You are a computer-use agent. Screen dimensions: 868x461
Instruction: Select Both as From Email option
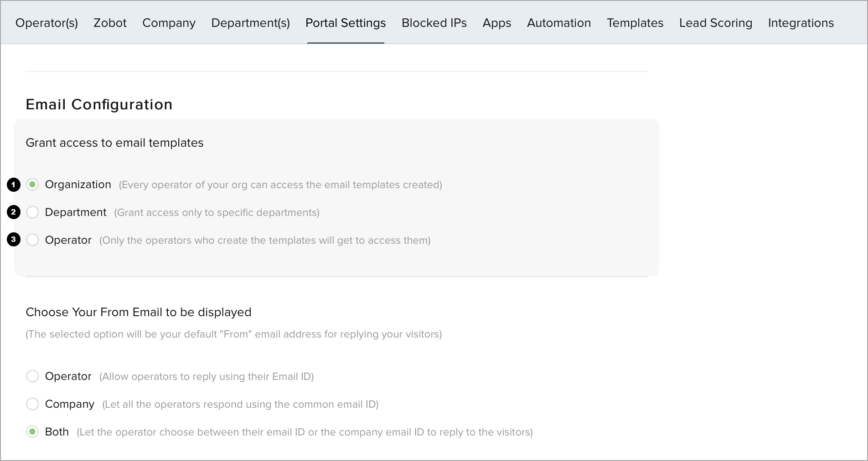[32, 432]
